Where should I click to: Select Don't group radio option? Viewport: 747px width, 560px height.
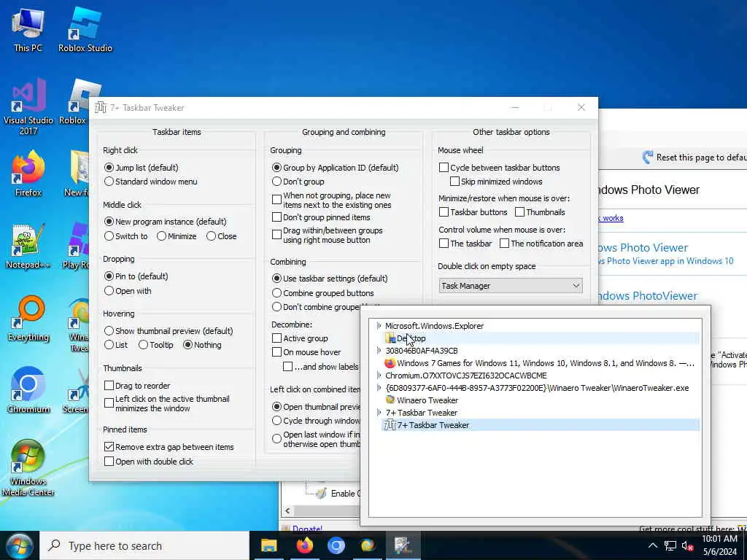click(276, 182)
